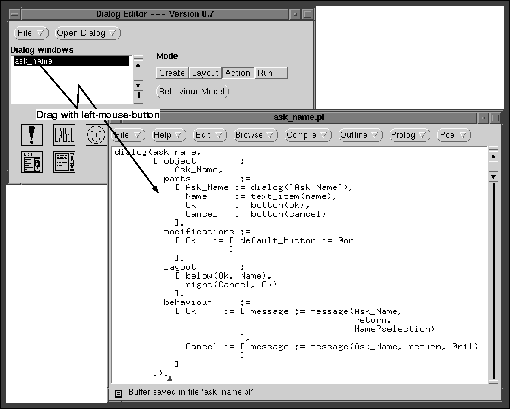510x409 pixels.
Task: Select the exclamation mark button prototype icon
Action: [x=32, y=135]
